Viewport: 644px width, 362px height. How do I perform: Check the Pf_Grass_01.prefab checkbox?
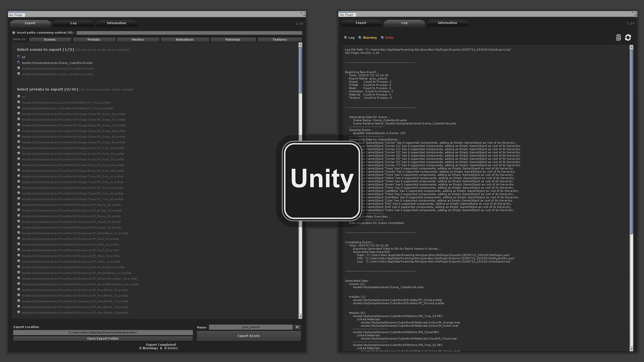(x=19, y=114)
